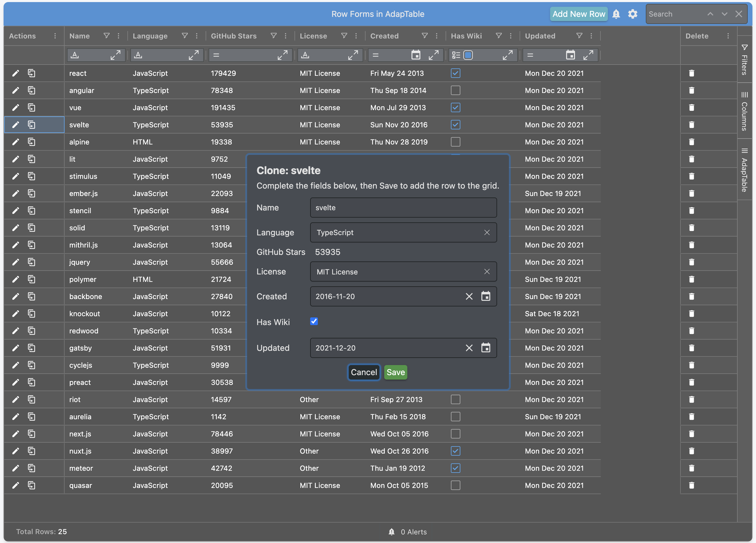Click the Search input field
Viewport: 756px width, 543px height.
coord(675,14)
